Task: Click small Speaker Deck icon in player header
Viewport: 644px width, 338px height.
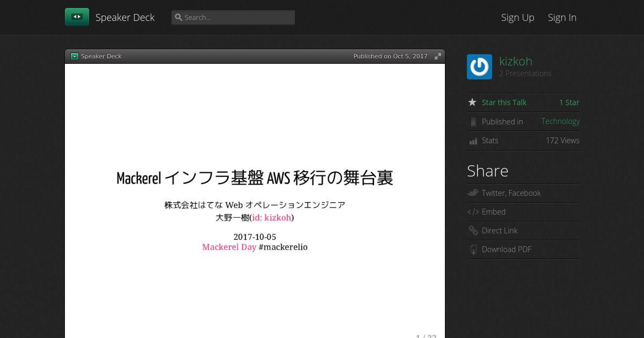Action: click(x=75, y=56)
